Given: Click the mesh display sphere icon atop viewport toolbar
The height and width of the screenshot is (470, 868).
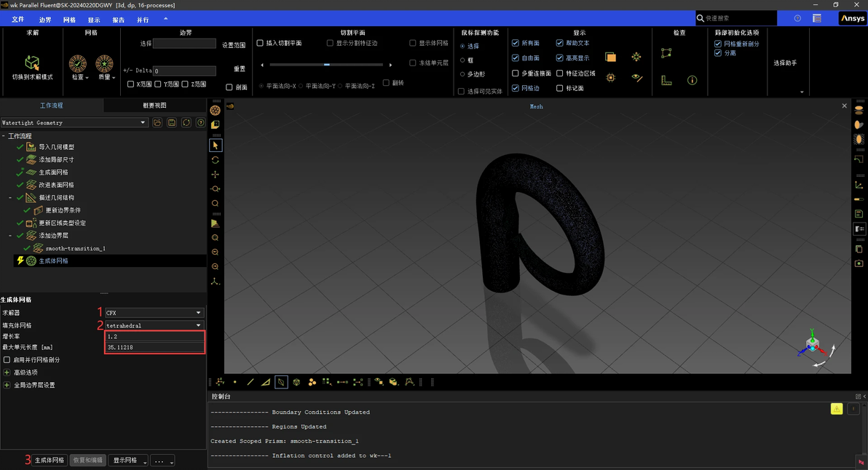Looking at the screenshot, I should 216,111.
